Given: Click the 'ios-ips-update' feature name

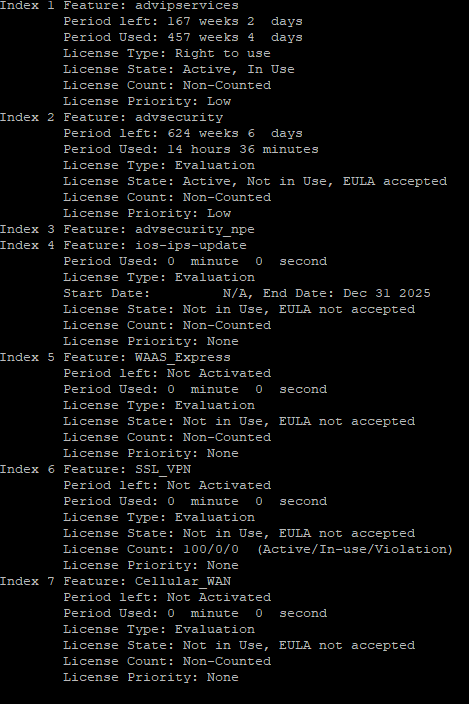Looking at the screenshot, I should click(x=191, y=246).
